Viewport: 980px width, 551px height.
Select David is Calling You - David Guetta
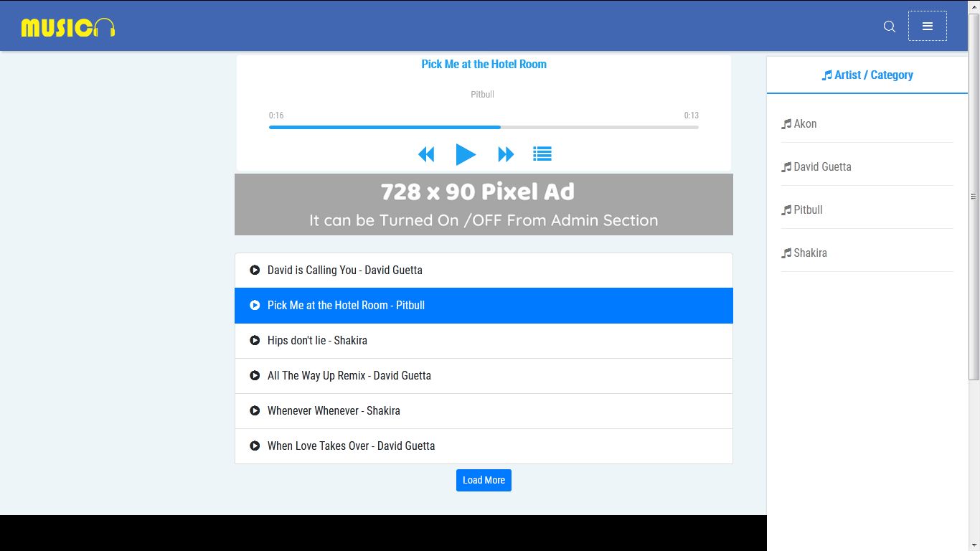(x=484, y=270)
